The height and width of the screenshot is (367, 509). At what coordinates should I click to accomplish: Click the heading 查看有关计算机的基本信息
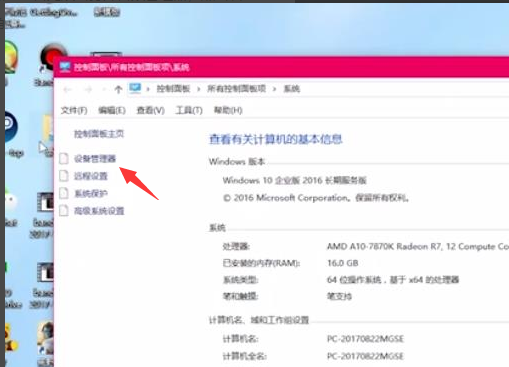tap(276, 139)
